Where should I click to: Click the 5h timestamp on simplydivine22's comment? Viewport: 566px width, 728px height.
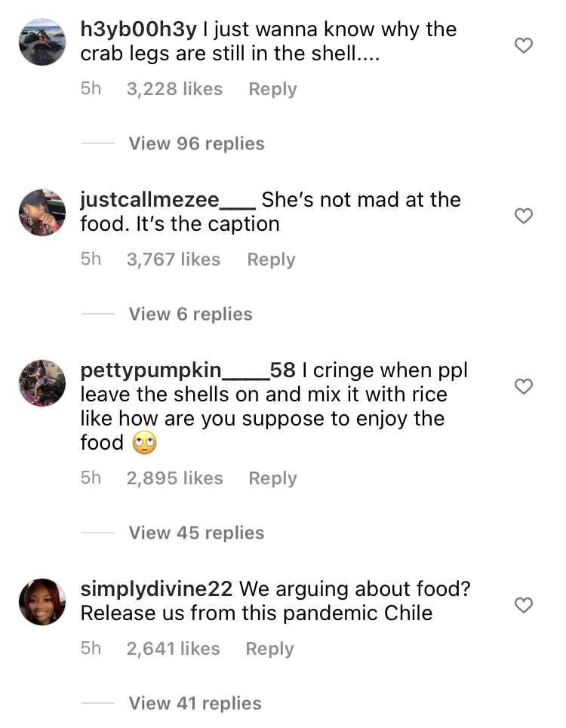91,649
